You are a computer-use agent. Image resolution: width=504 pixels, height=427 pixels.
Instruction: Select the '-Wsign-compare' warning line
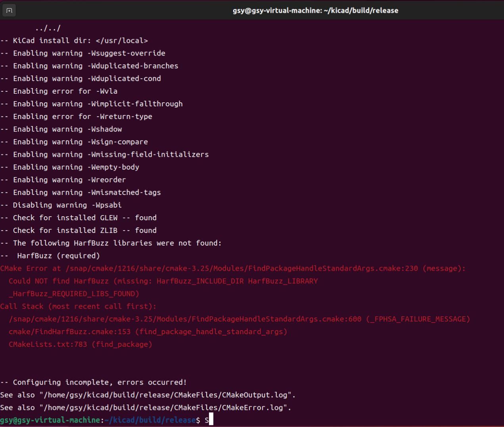click(x=74, y=142)
